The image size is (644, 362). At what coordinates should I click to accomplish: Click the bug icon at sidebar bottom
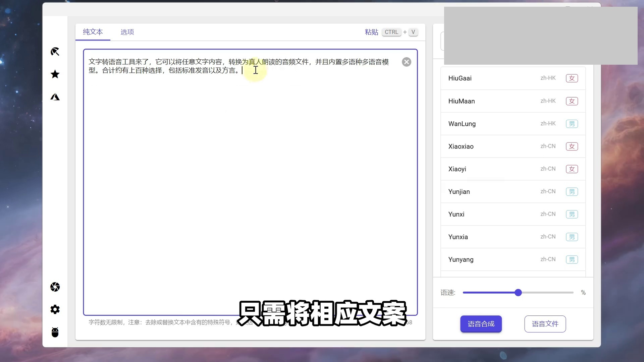(x=55, y=332)
